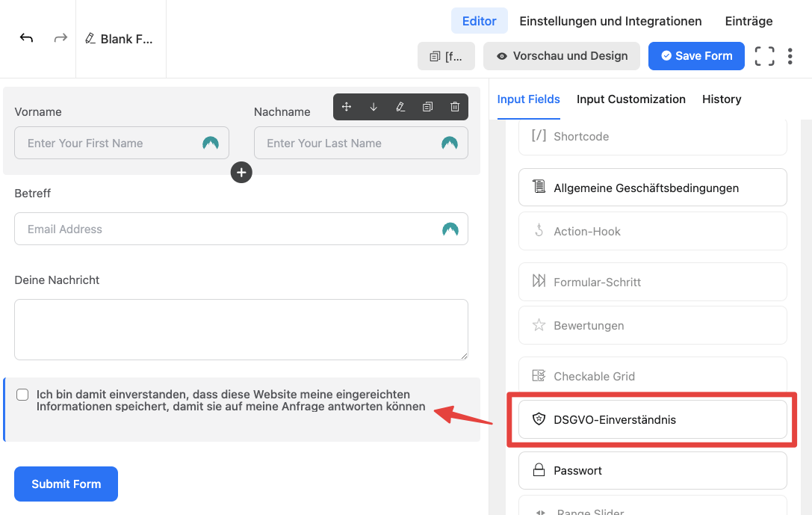
Task: Switch to Input Customization tab
Action: point(630,99)
